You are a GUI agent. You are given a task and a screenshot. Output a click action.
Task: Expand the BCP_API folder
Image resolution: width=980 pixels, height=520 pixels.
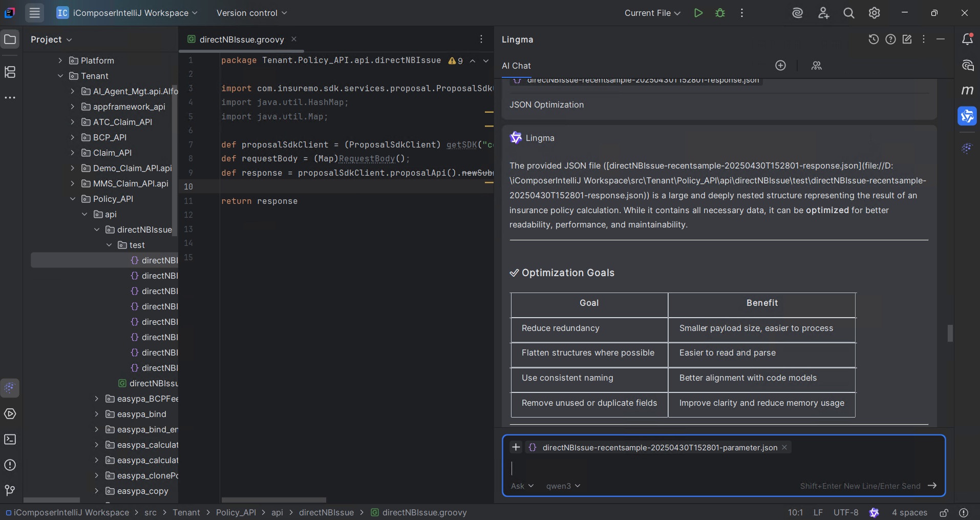tap(73, 137)
